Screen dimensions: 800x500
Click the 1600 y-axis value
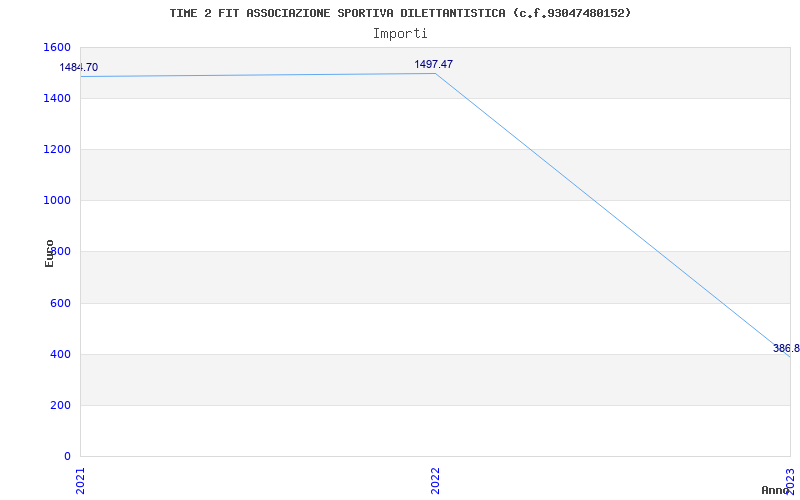pyautogui.click(x=57, y=47)
